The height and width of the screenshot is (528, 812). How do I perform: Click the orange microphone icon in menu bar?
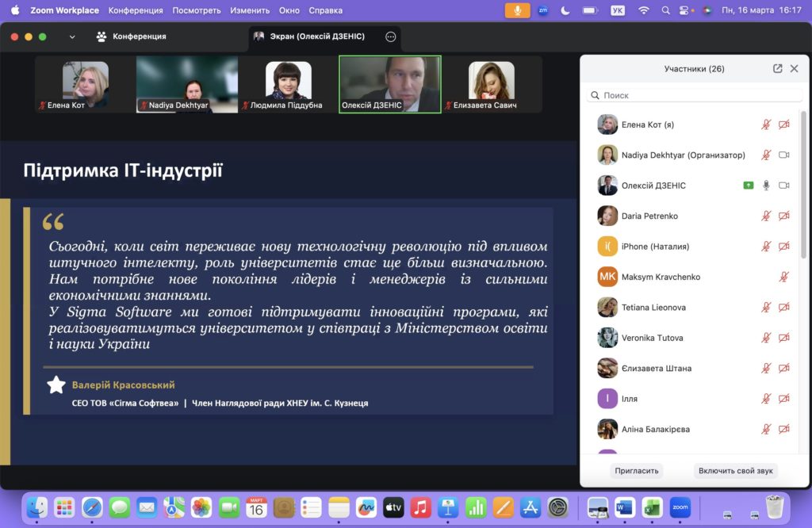[x=518, y=10]
